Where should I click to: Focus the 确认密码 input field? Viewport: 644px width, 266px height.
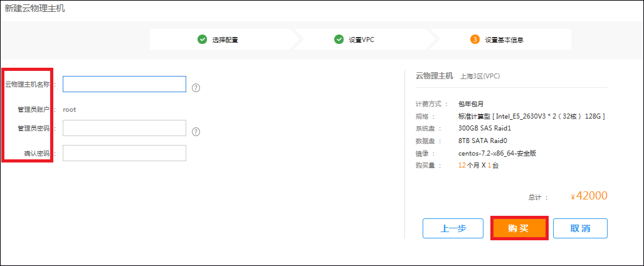124,153
